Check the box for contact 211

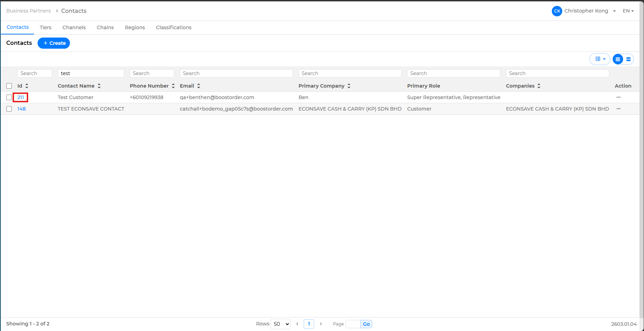tap(9, 97)
